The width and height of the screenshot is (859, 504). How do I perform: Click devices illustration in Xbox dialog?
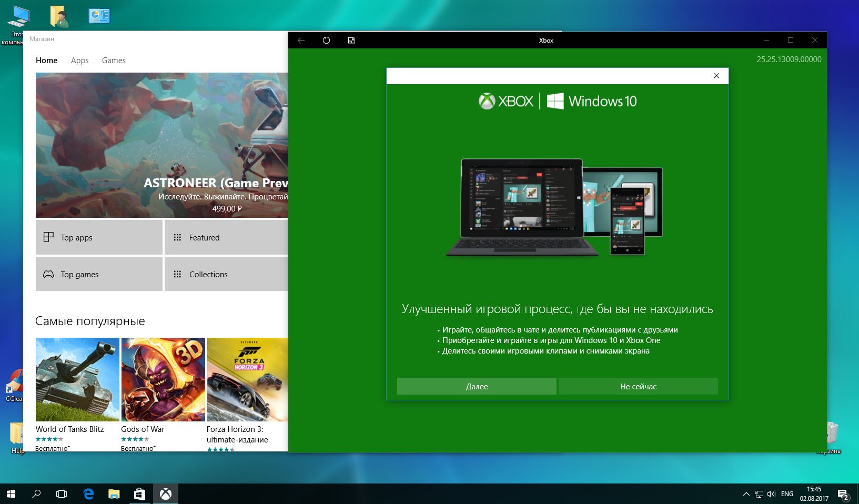554,207
